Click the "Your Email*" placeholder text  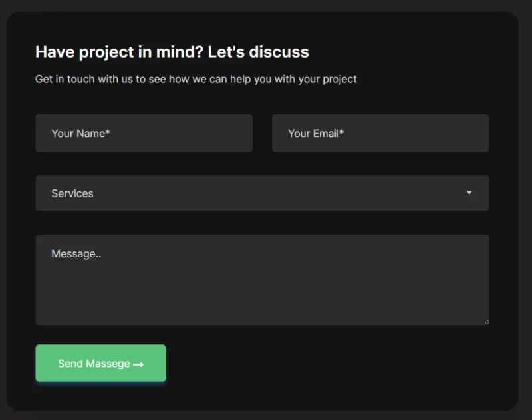(x=316, y=133)
